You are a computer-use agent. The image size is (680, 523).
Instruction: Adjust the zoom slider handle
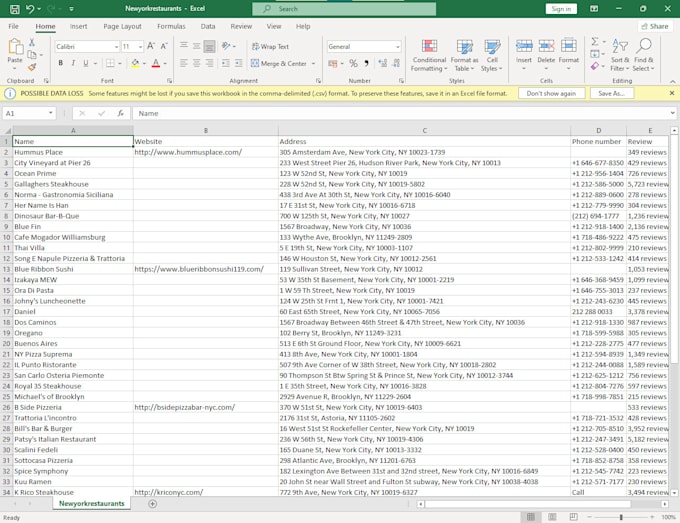pyautogui.click(x=621, y=517)
